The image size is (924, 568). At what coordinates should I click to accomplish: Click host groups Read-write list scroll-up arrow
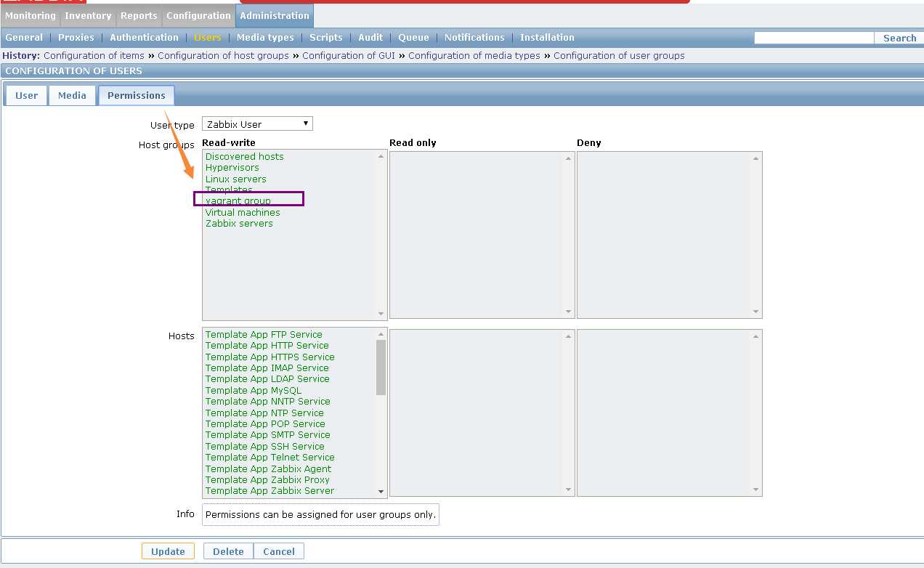tap(381, 157)
